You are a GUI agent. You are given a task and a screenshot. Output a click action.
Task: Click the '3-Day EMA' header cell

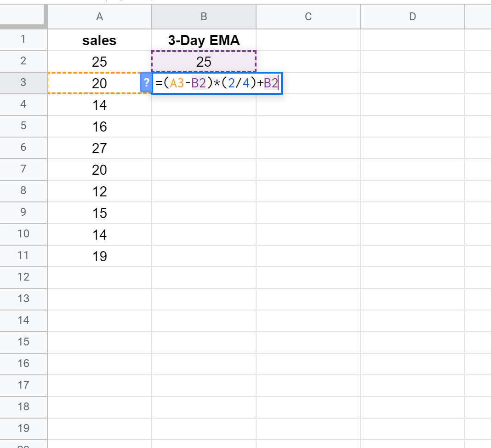pyautogui.click(x=204, y=40)
